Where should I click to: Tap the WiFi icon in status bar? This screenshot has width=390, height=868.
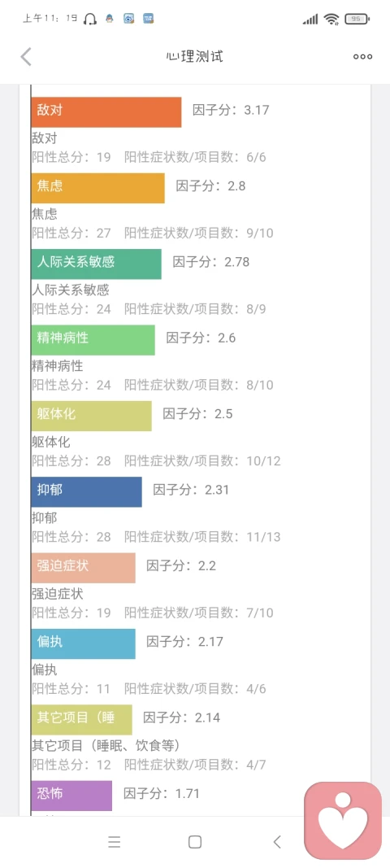tap(331, 20)
